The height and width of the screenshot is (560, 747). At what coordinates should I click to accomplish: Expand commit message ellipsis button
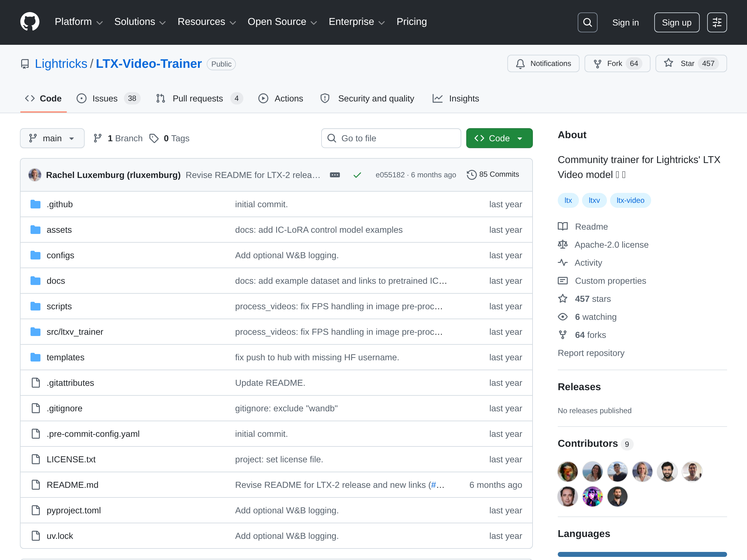(x=335, y=175)
